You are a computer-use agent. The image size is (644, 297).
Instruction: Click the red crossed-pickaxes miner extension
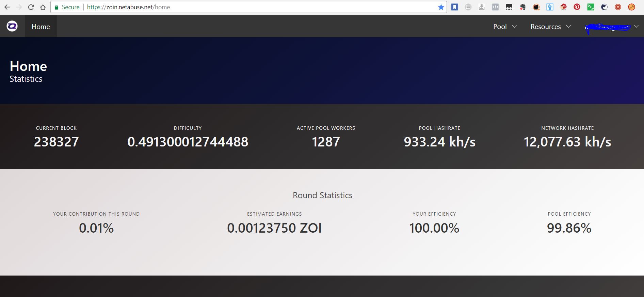coord(618,7)
